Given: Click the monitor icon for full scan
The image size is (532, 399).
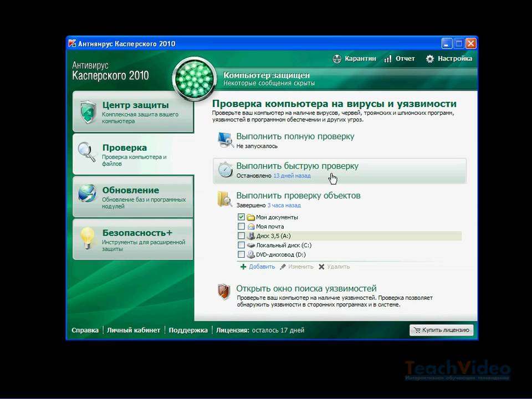Looking at the screenshot, I should 224,140.
